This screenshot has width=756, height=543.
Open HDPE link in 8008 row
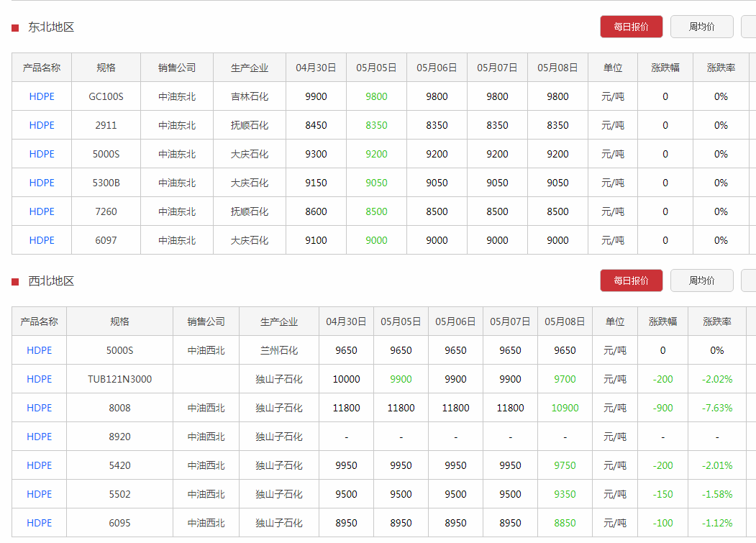click(x=39, y=408)
